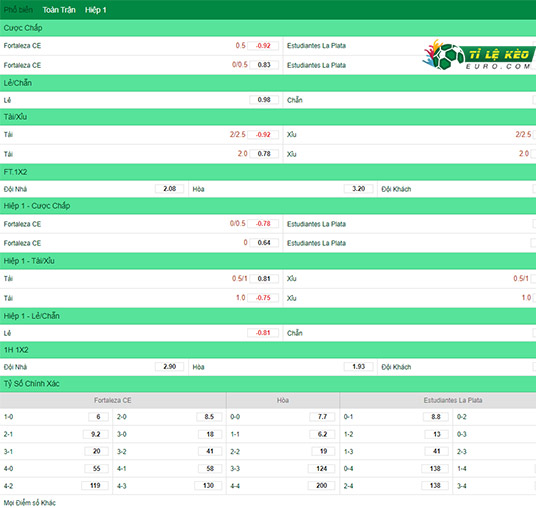This screenshot has height=508, width=536.
Task: Choose correct score 0-0 odds 7.7
Action: pyautogui.click(x=322, y=417)
